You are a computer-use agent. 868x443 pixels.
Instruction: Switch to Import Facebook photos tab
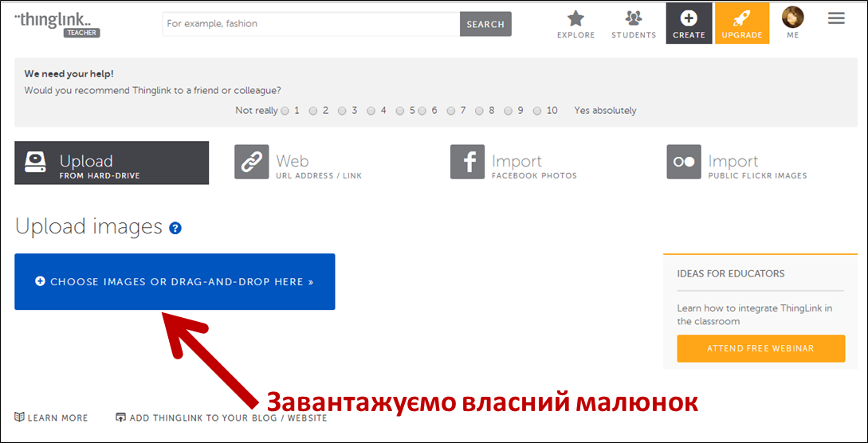(x=514, y=163)
